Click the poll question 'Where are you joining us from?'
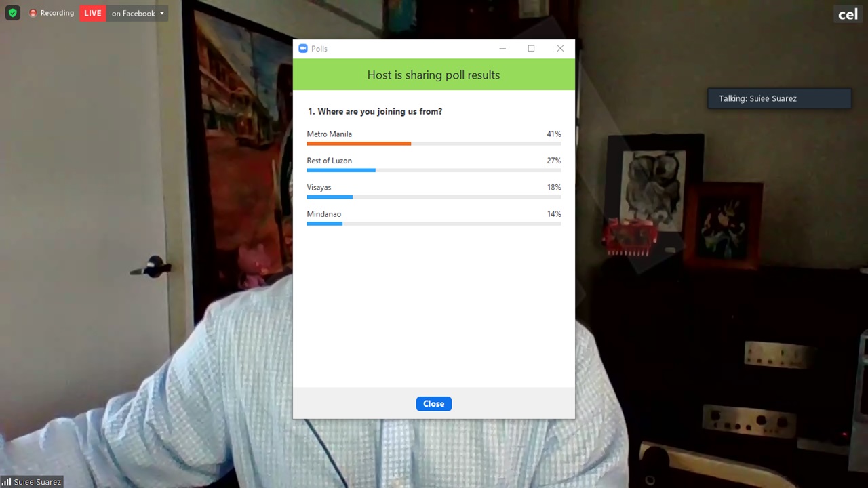 pos(380,111)
